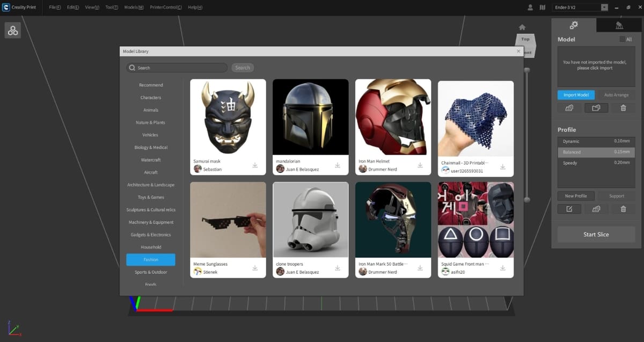Viewport: 644px width, 342px height.
Task: Download the clone troopers model
Action: pyautogui.click(x=338, y=268)
